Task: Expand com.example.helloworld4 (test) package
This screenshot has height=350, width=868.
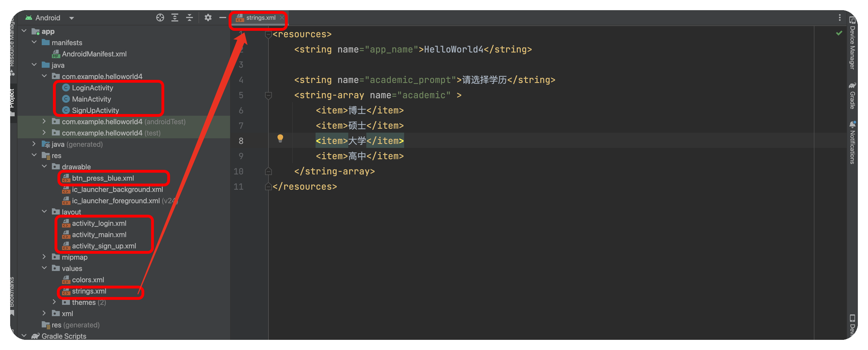Action: [44, 133]
